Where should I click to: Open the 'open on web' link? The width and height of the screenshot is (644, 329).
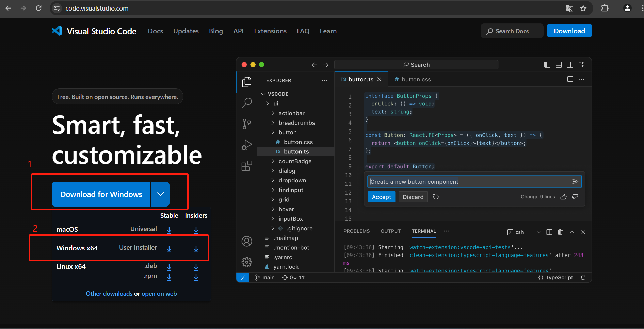point(159,294)
